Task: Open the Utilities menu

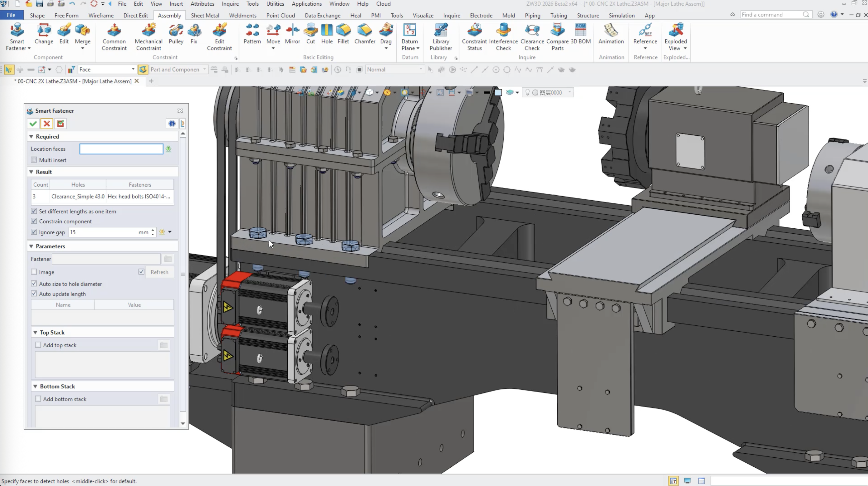Action: (x=275, y=4)
